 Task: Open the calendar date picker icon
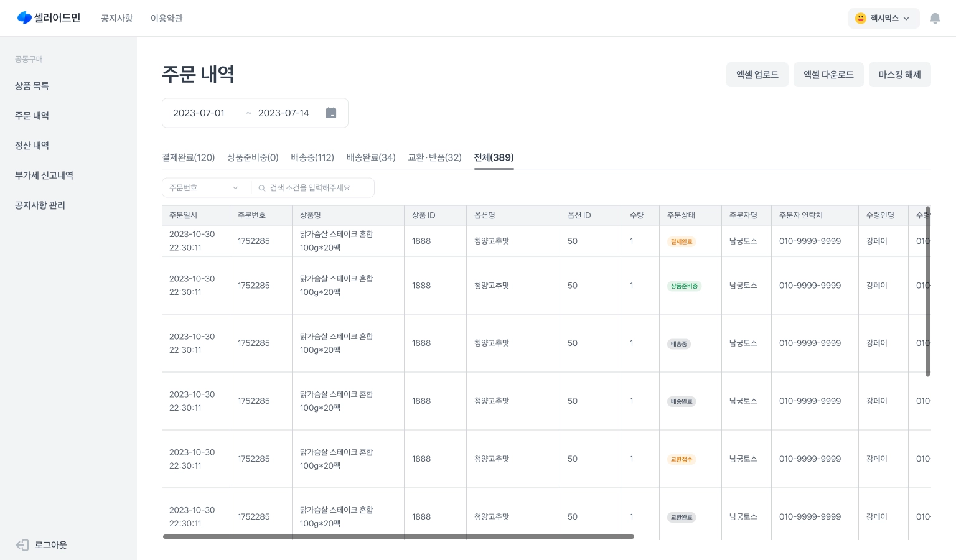(x=331, y=113)
